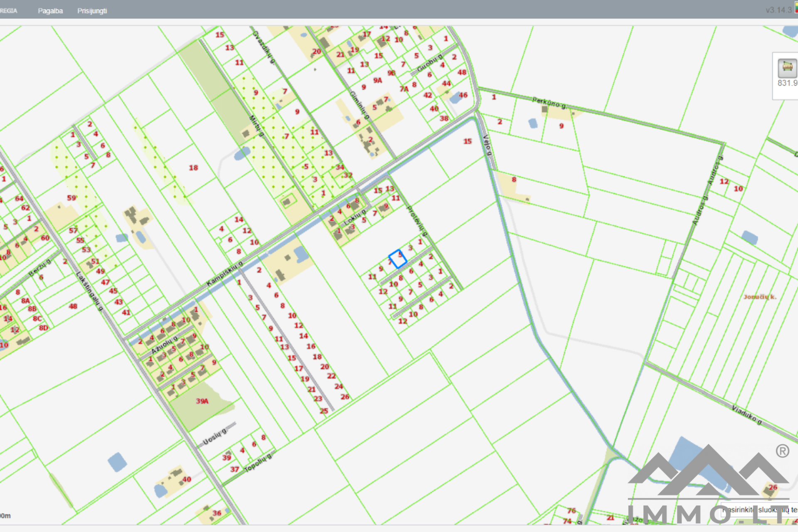Click the blue highlighted parcel outline
This screenshot has width=798, height=532.
[x=398, y=259]
